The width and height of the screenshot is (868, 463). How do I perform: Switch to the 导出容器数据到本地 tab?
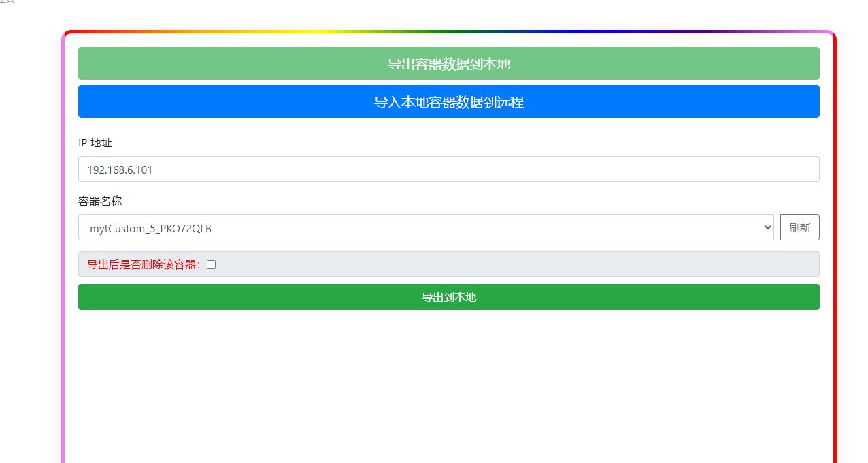pyautogui.click(x=448, y=63)
